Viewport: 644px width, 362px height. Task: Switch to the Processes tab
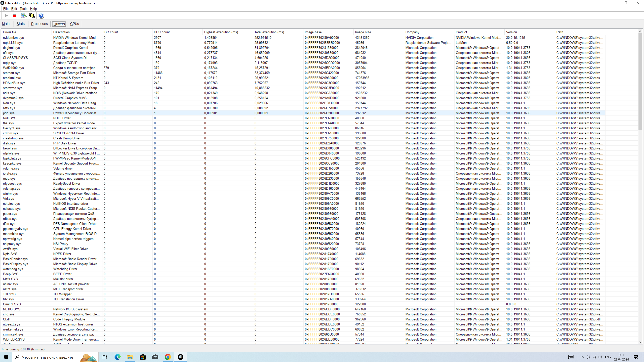pos(39,24)
